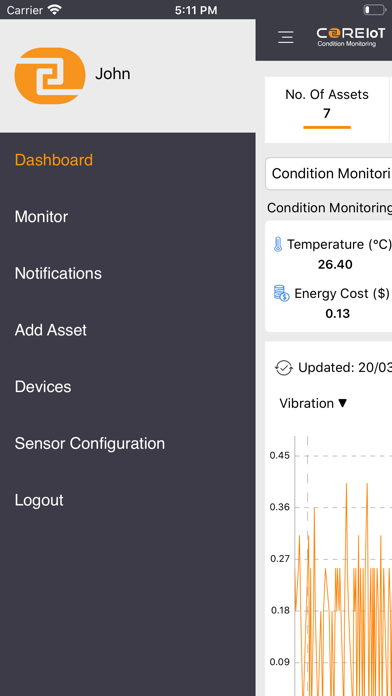Open Notifications in the sidebar
Screen dimensions: 392x696
coord(58,273)
